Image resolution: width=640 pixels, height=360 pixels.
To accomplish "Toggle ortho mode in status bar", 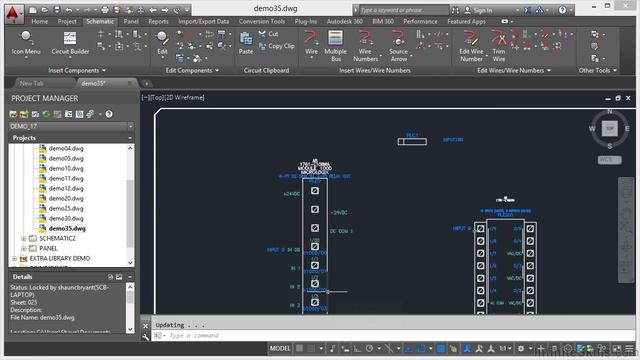I will (357, 349).
